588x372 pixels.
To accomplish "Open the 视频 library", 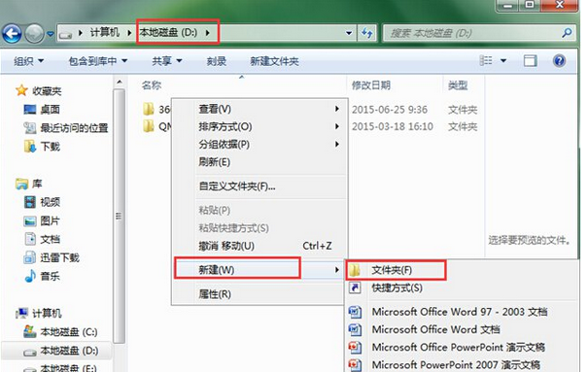I will click(42, 202).
